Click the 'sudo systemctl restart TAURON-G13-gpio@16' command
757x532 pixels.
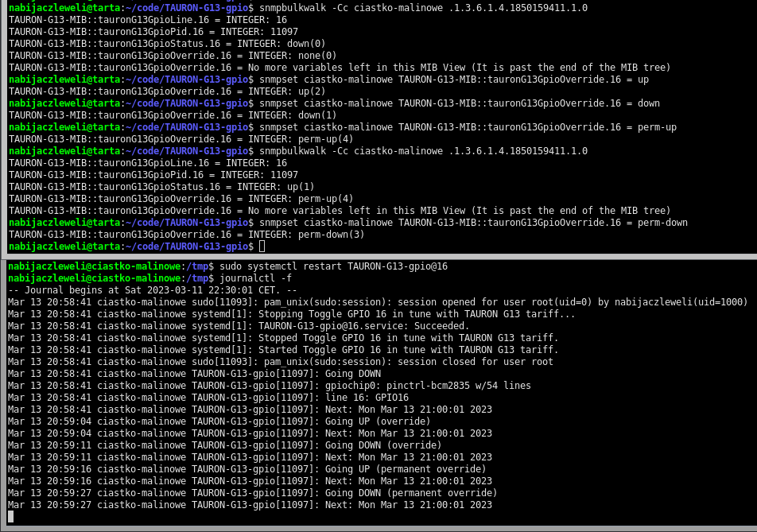334,266
